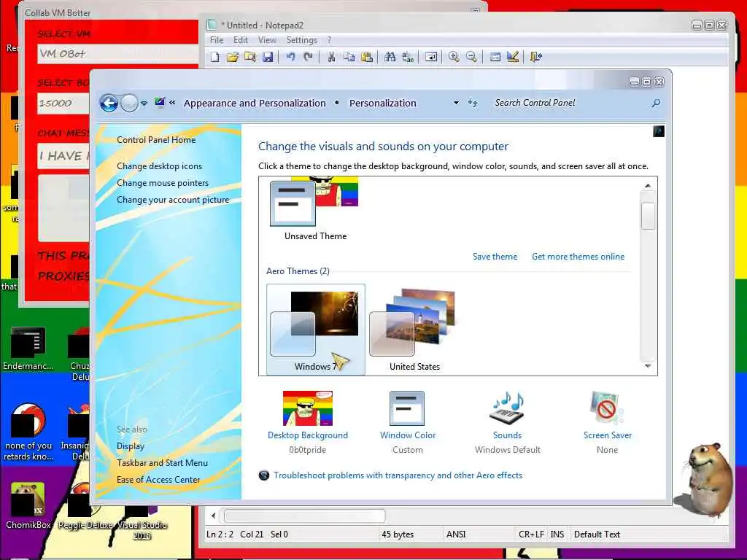Open the Edit menu in Notepad2

(x=241, y=40)
